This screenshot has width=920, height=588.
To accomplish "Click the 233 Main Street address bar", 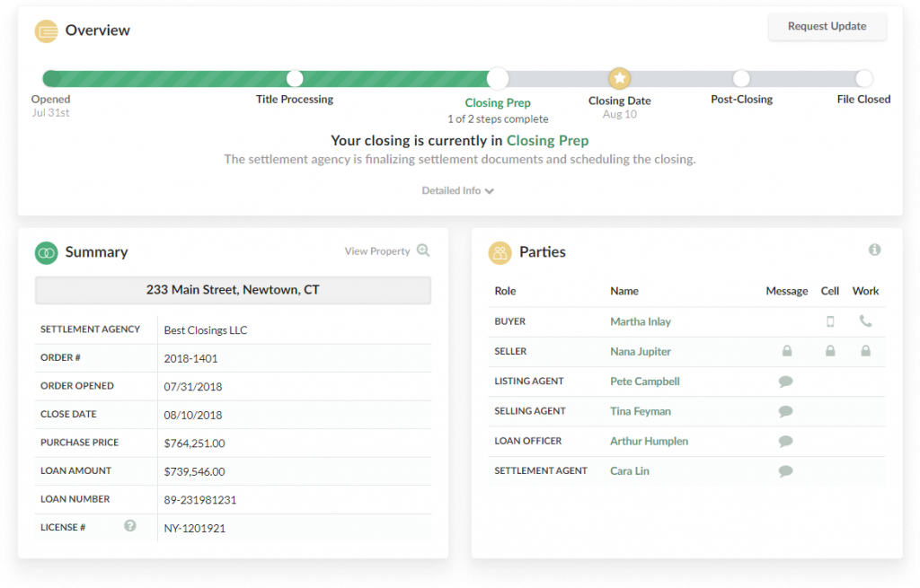I will (x=233, y=290).
